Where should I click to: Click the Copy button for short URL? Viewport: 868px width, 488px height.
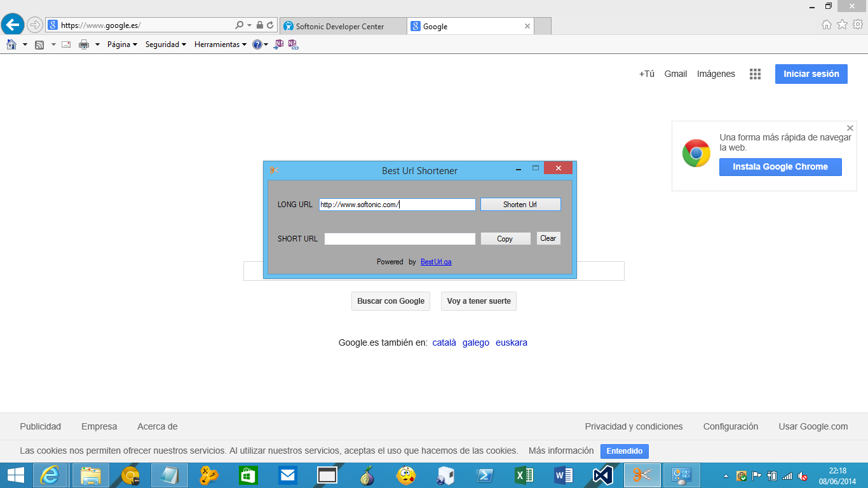tap(505, 239)
